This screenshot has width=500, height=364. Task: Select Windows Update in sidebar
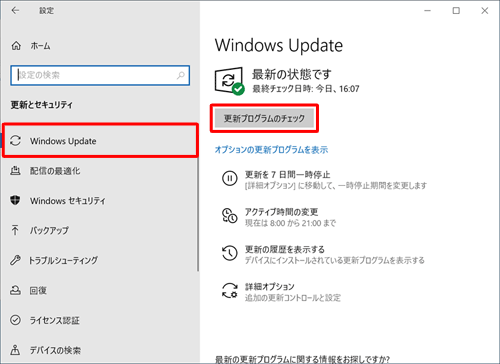(100, 141)
